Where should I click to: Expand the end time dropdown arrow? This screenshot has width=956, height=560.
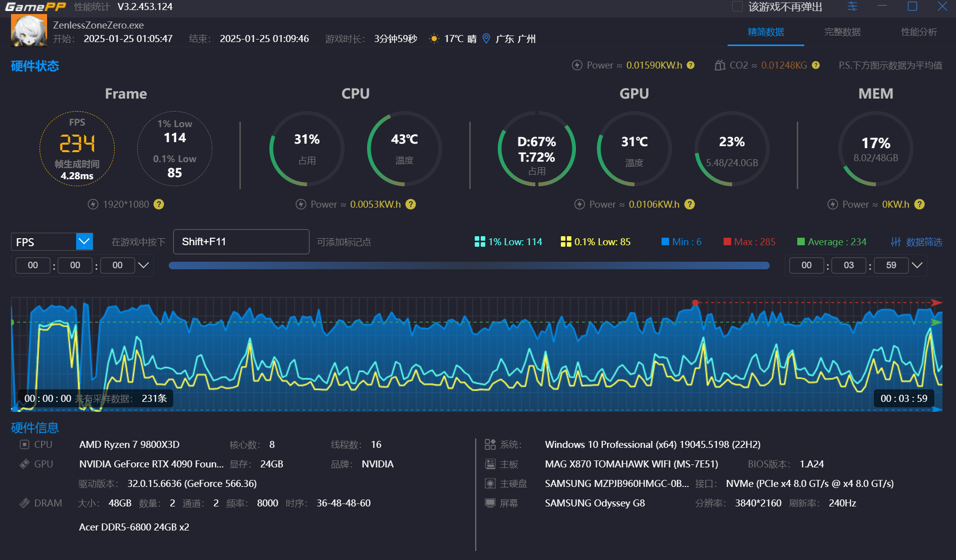(917, 265)
